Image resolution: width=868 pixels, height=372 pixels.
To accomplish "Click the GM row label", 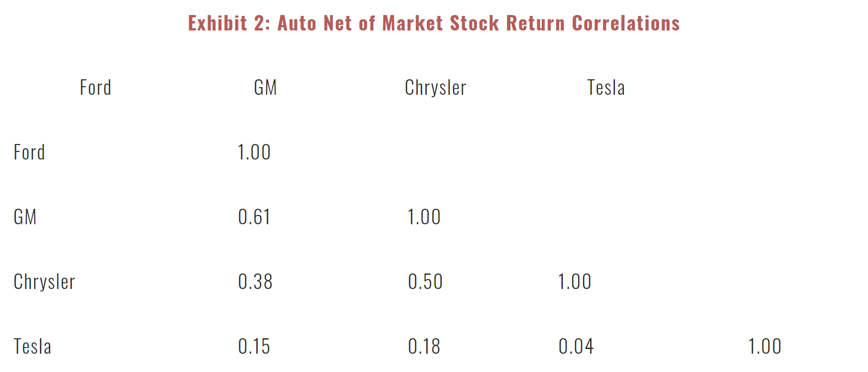I will point(25,217).
